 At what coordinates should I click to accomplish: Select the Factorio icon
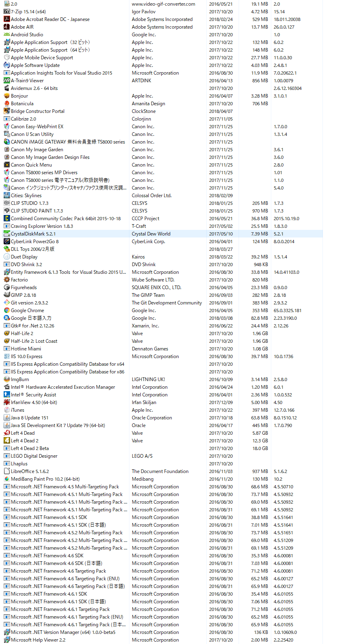click(x=6, y=279)
